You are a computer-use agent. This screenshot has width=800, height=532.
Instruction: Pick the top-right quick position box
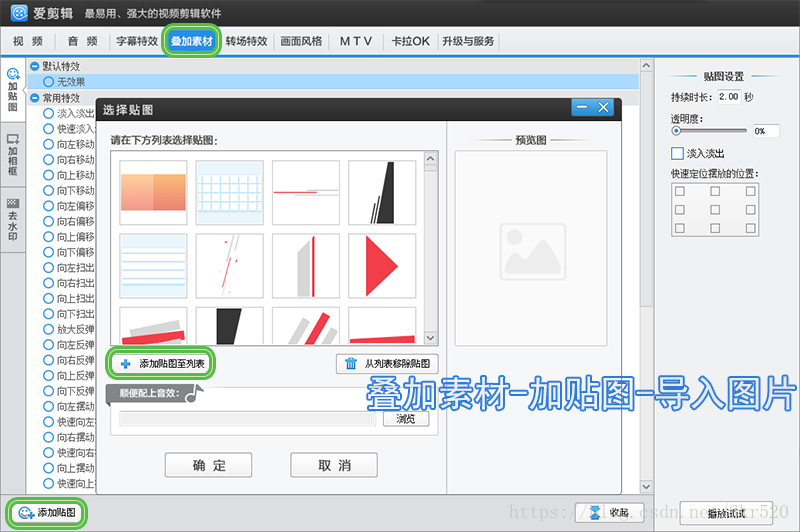[750, 191]
